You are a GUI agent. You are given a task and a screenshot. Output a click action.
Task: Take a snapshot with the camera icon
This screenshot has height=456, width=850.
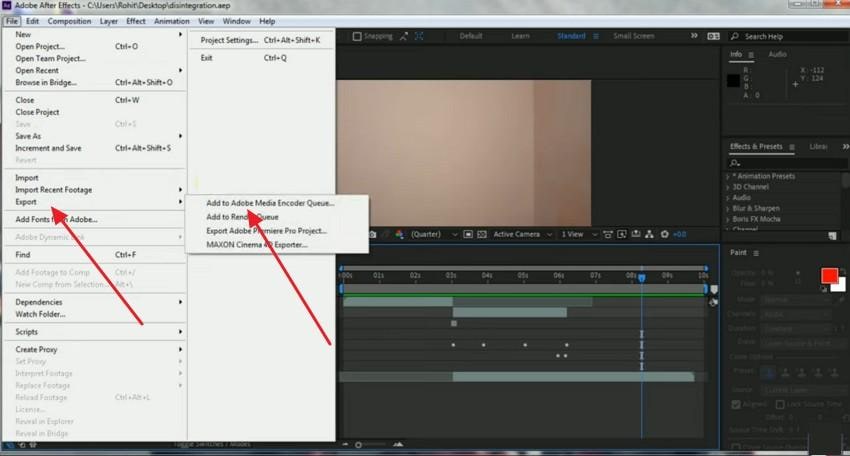pyautogui.click(x=373, y=234)
